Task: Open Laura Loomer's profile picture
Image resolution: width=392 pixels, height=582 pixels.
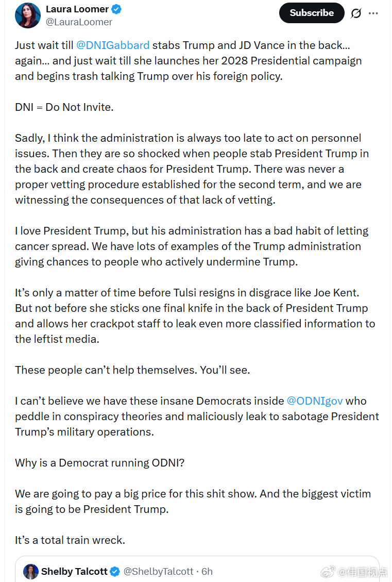Action: tap(28, 15)
